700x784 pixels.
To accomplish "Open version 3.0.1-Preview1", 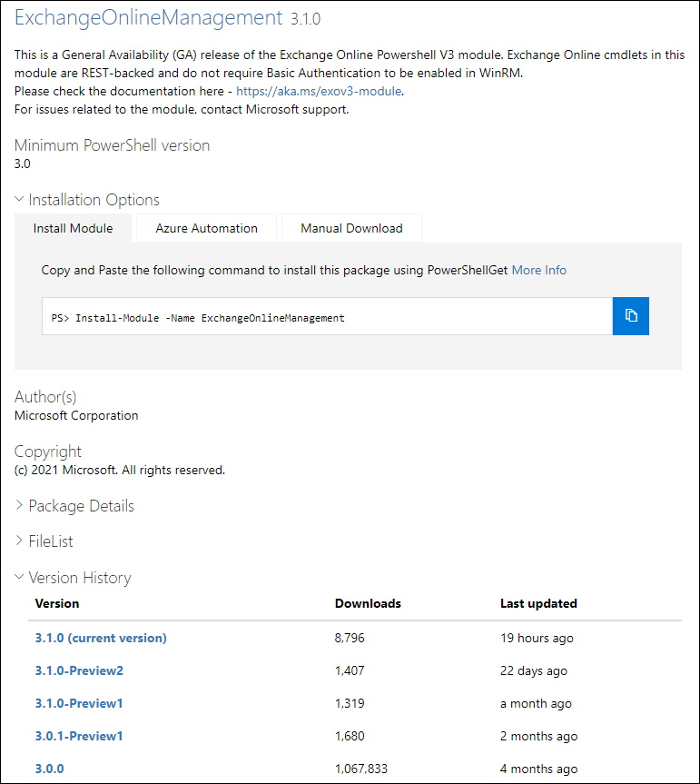I will point(79,736).
